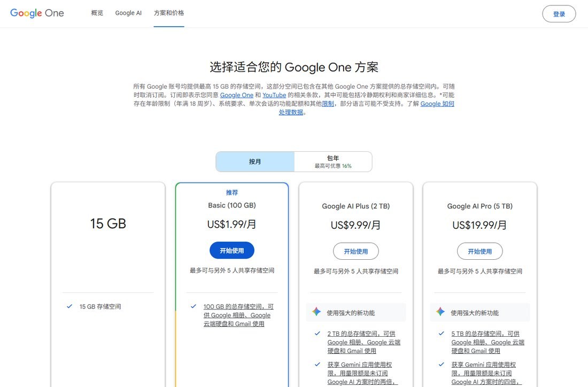Click Google AI Pro (5 TB) plan name
Image resolution: width=588 pixels, height=387 pixels.
[479, 206]
